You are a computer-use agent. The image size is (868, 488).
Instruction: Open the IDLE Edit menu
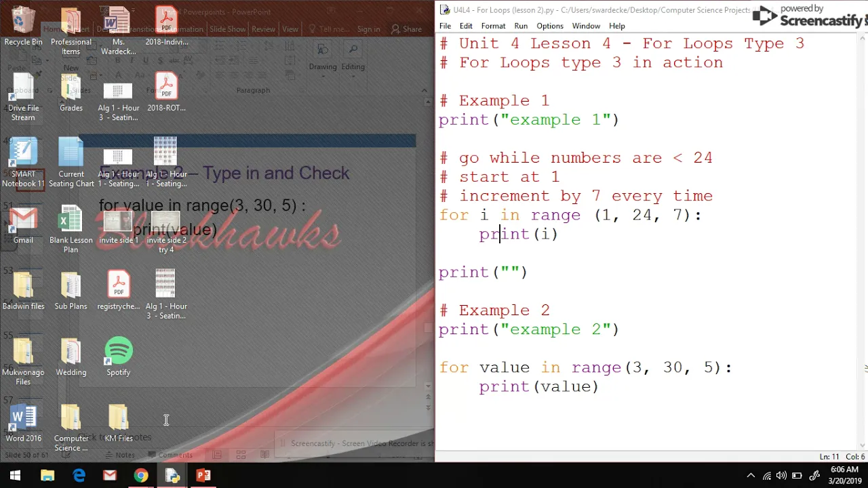pyautogui.click(x=466, y=26)
